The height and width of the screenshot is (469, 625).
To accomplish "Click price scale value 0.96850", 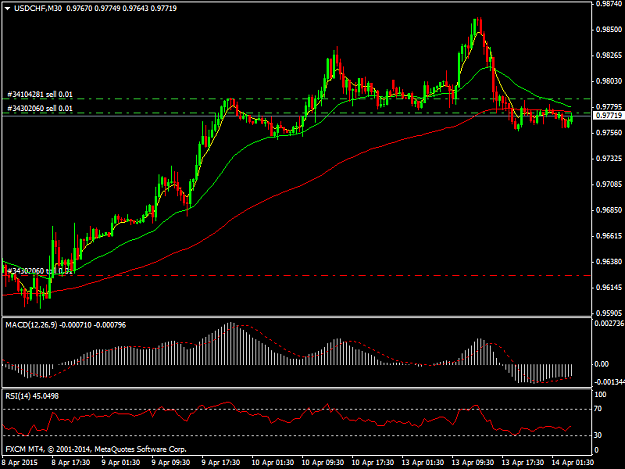I will (609, 210).
